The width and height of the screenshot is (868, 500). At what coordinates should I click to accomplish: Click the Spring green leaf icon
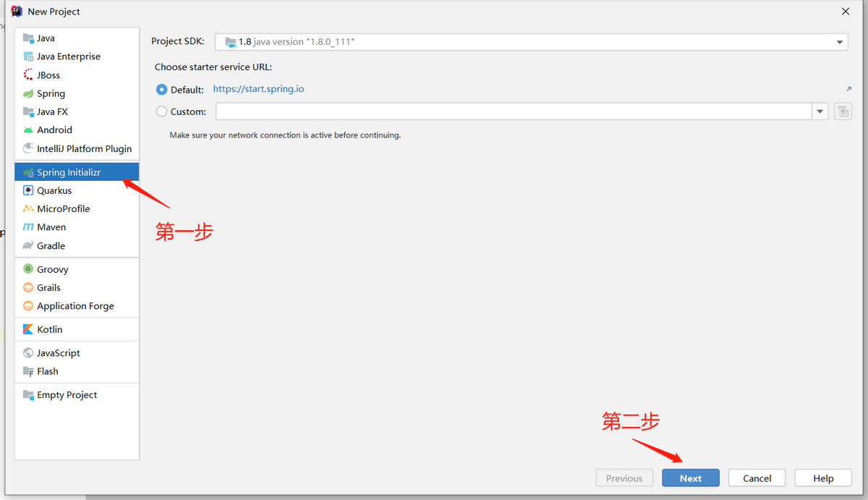point(28,93)
